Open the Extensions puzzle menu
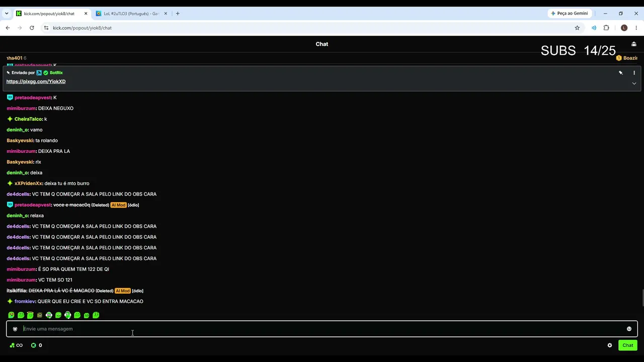 606,28
